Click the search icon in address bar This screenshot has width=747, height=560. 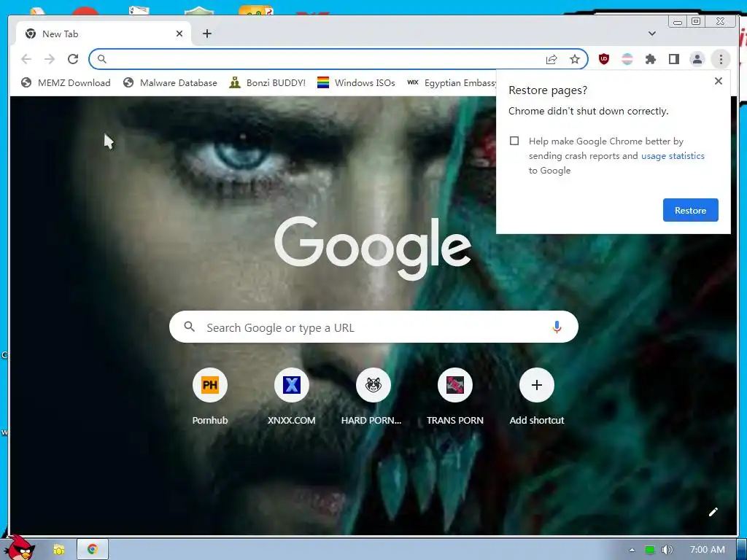click(x=102, y=59)
